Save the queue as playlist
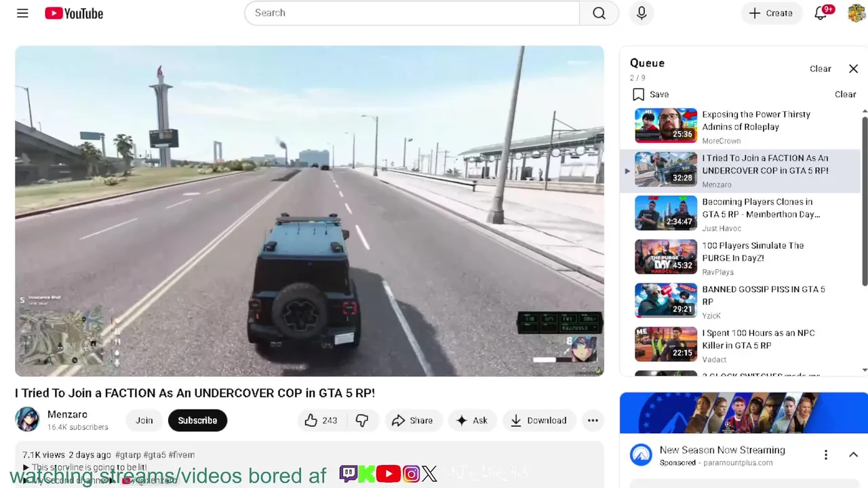868x488 pixels. [650, 94]
